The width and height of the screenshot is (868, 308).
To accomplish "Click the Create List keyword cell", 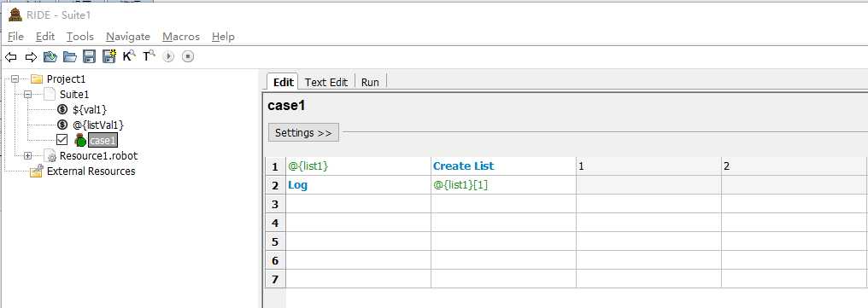I will click(x=503, y=166).
